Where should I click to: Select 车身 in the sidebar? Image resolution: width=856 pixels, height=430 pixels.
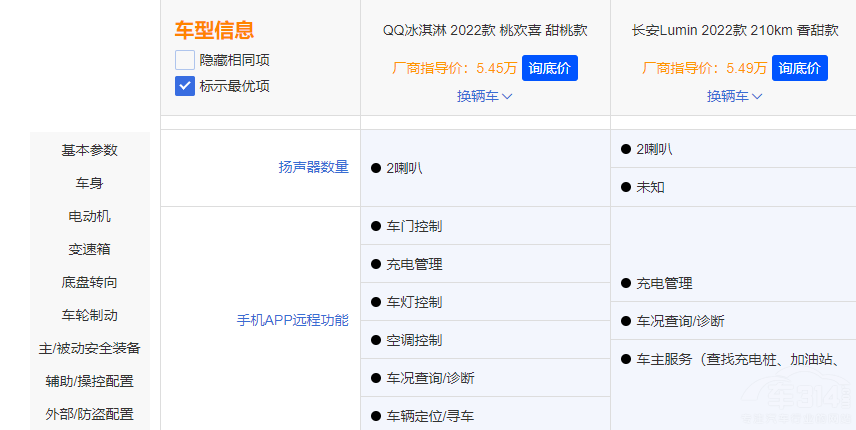click(x=90, y=183)
